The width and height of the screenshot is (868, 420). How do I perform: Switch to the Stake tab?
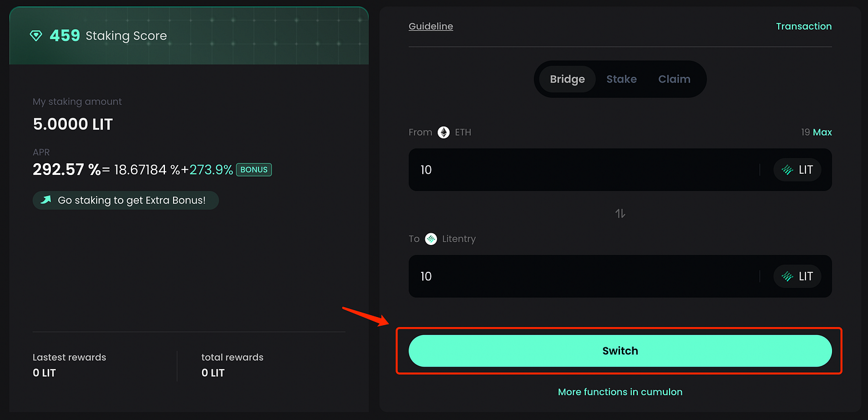pos(621,79)
